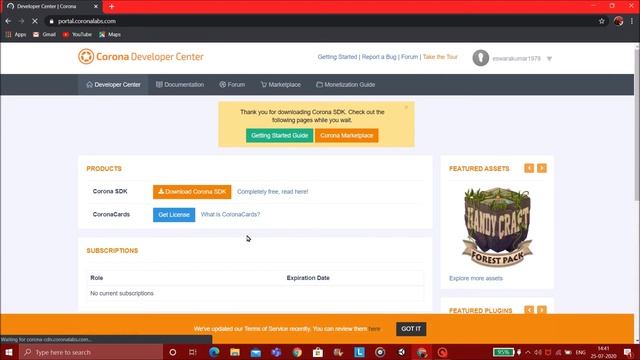This screenshot has width=640, height=360.
Task: Click the Take the Tour link
Action: [440, 57]
